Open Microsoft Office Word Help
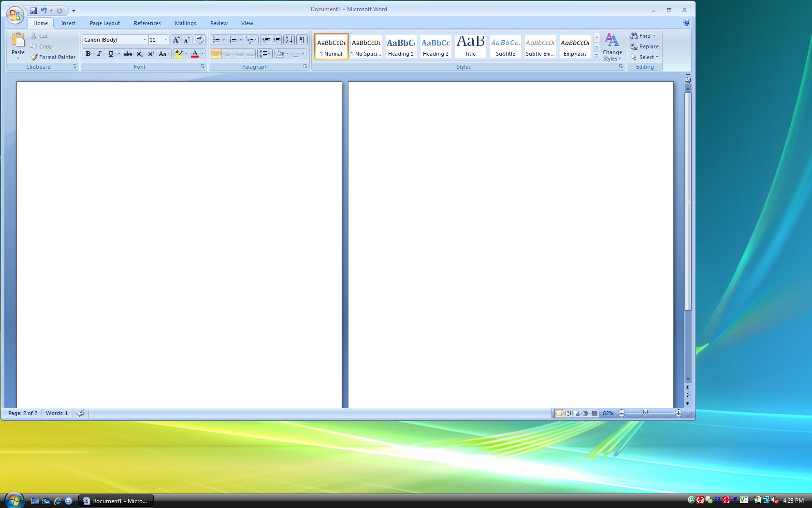The image size is (812, 508). click(x=687, y=23)
